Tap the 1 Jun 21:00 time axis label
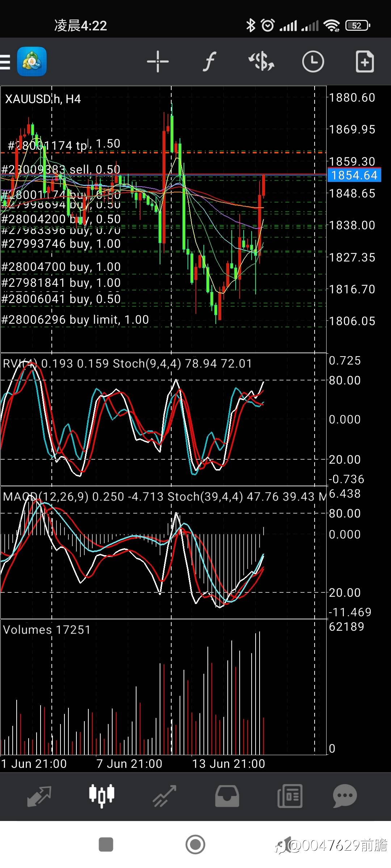This screenshot has height=868, width=391. 34,764
